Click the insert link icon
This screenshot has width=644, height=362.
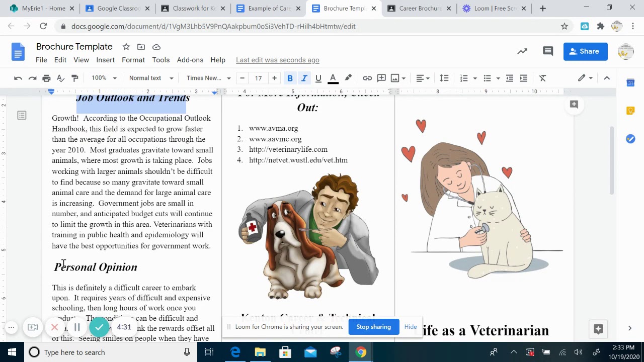pos(367,78)
